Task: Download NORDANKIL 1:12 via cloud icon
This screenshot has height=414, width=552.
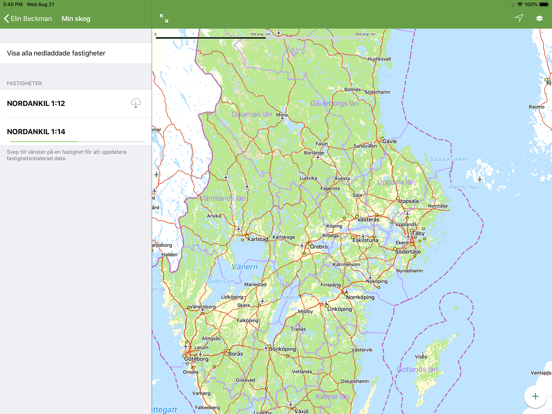Action: click(x=136, y=103)
